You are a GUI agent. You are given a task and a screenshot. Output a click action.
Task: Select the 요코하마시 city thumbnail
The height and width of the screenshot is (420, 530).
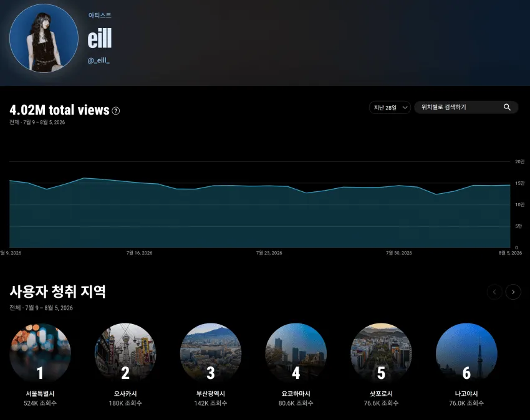(296, 353)
